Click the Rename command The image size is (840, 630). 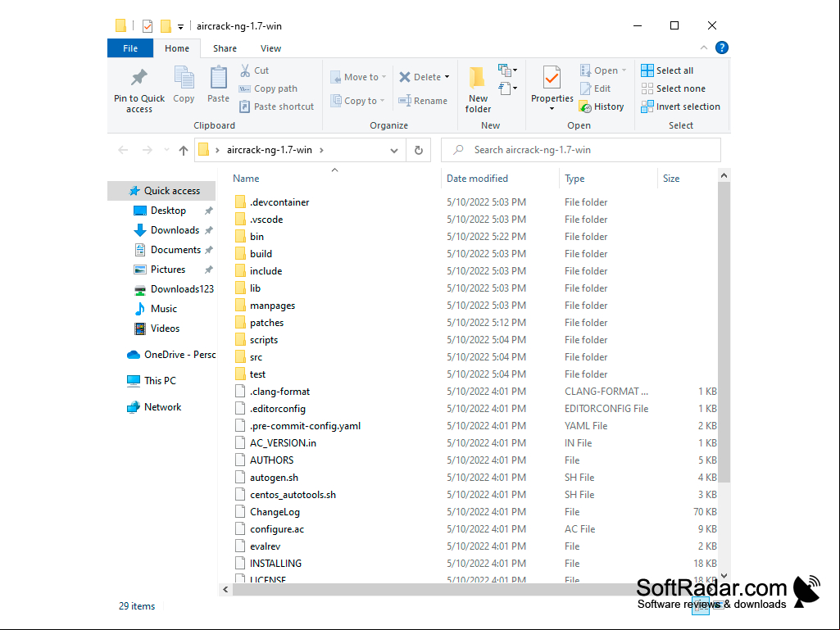[423, 101]
